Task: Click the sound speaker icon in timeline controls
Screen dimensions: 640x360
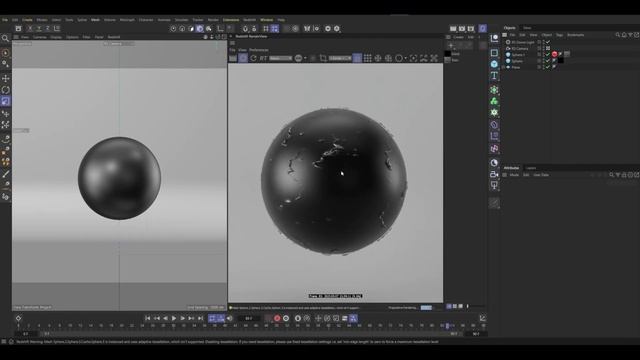Action: click(x=229, y=318)
